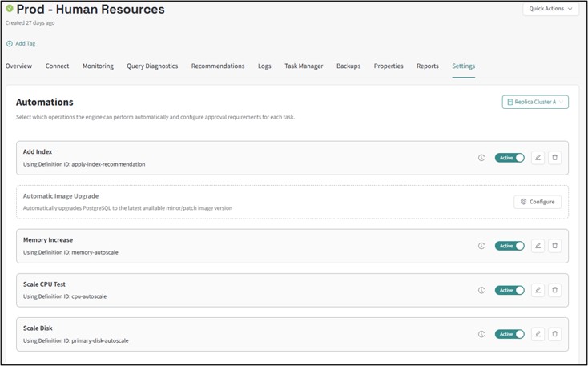Delete the Memory Increase automation with the trash icon

coord(555,246)
